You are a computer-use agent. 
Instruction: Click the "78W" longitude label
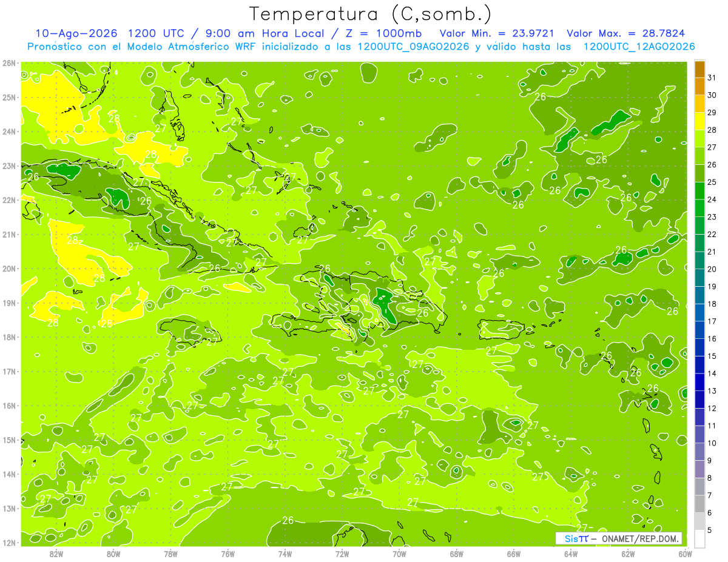pos(170,553)
